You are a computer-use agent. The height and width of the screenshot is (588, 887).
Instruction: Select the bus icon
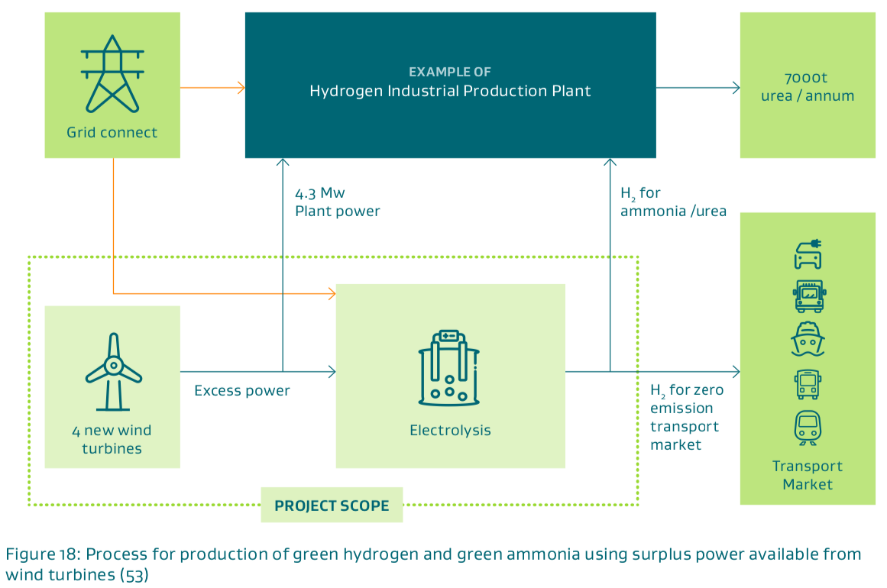coord(808,384)
